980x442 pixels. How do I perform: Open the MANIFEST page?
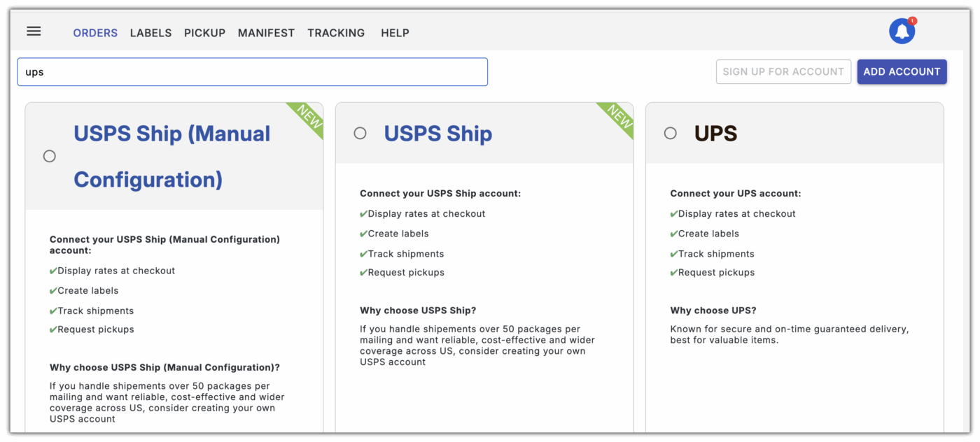point(266,33)
